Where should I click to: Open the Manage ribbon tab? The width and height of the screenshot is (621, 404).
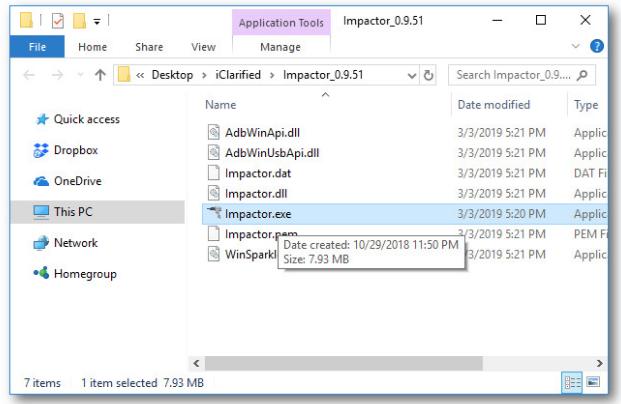(x=280, y=47)
